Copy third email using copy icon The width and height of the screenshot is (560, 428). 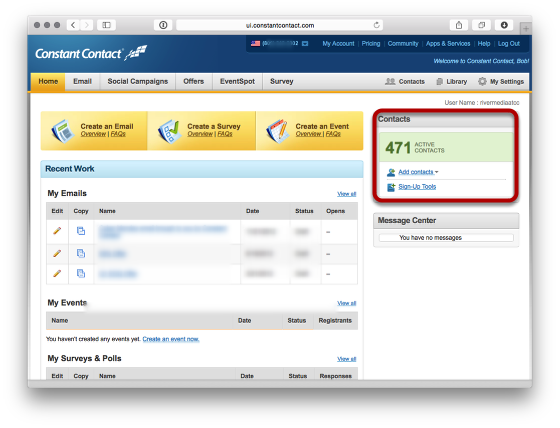coord(81,274)
